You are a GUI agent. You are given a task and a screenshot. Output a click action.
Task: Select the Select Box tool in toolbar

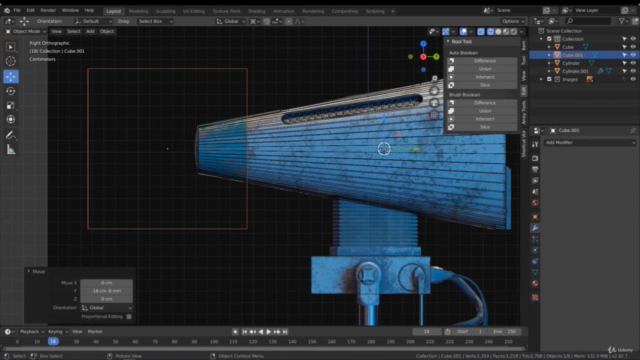coord(11,47)
